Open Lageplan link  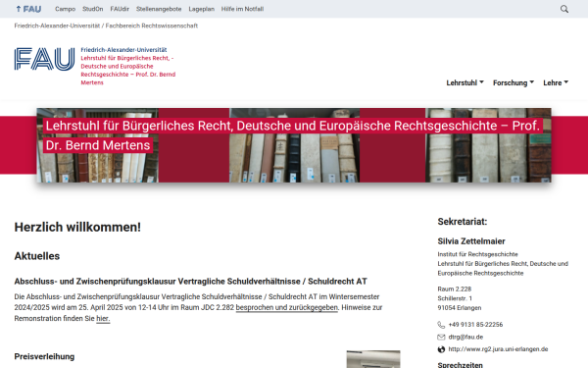(x=201, y=9)
